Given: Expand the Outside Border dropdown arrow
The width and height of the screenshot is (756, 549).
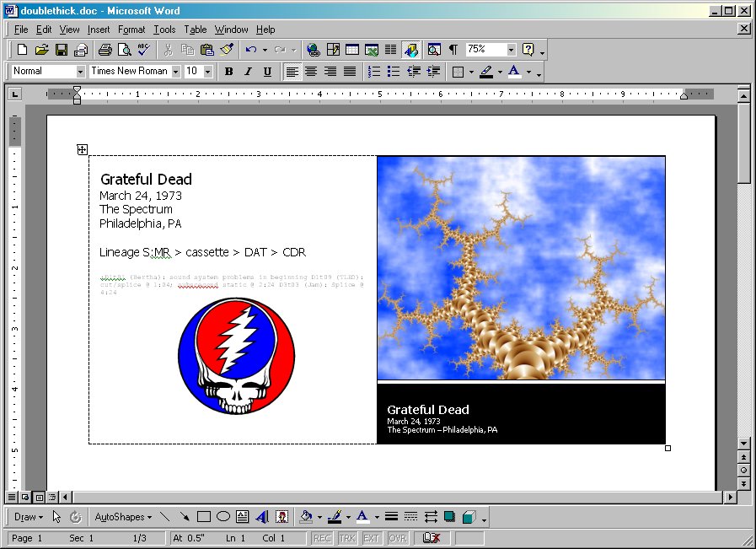Looking at the screenshot, I should click(x=471, y=72).
